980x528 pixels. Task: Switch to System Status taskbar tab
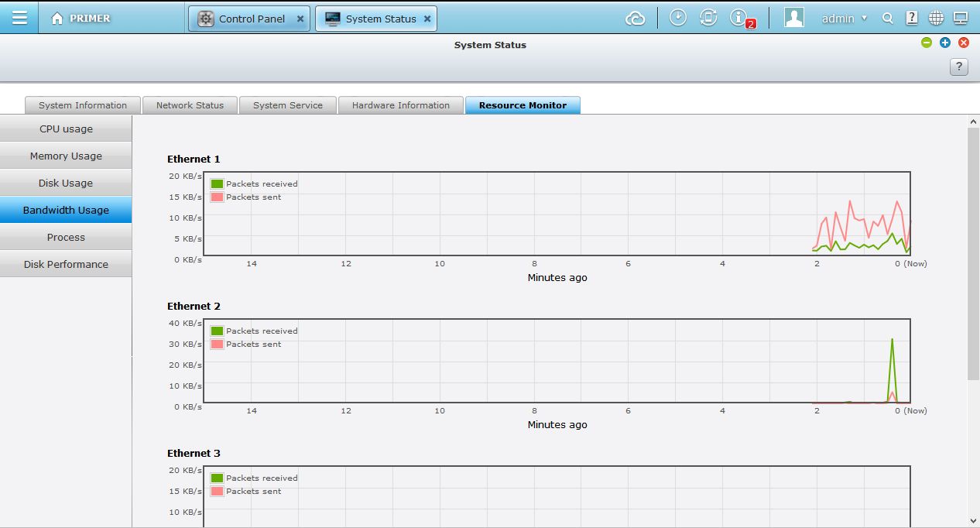(376, 19)
